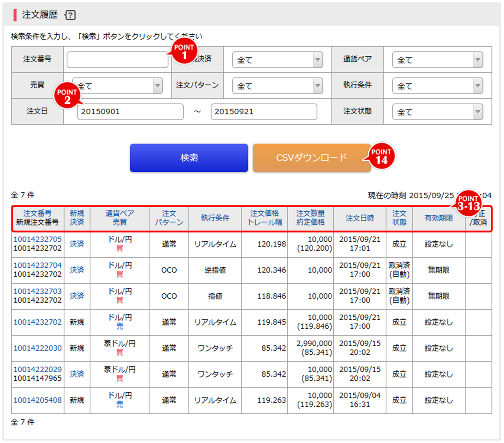Open the 注文パターン dropdown
Viewport: 504px width, 443px height.
click(277, 86)
